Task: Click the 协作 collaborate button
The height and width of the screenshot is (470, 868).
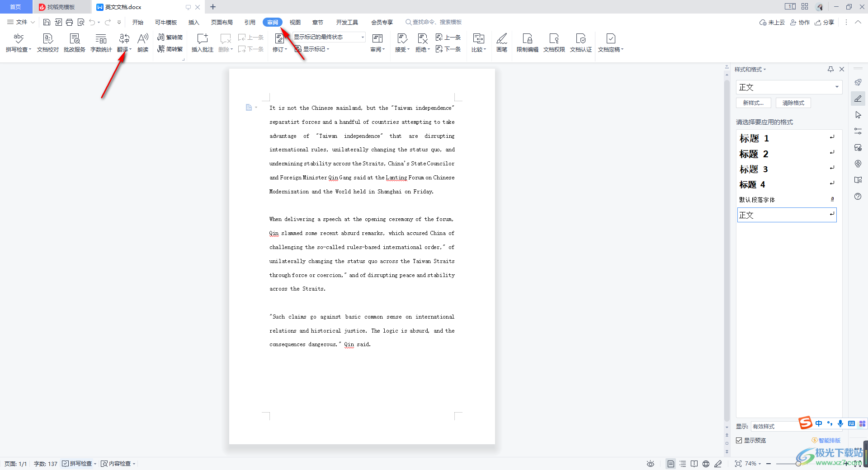Action: click(x=800, y=22)
